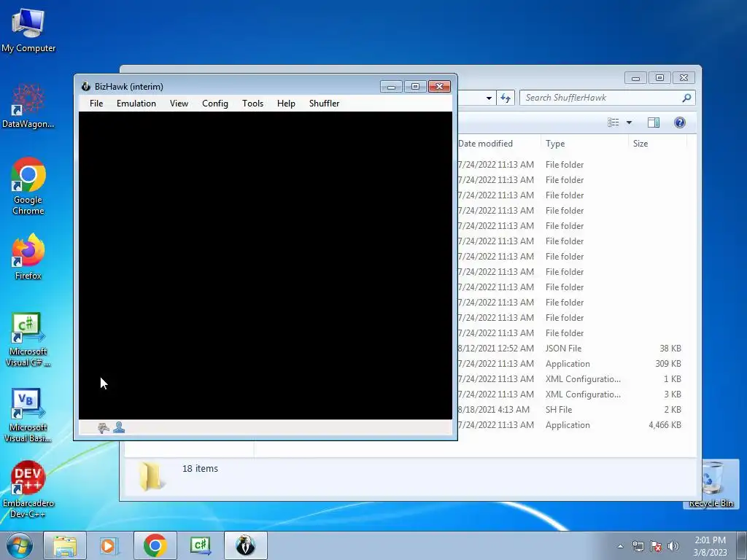The image size is (747, 560).
Task: Click the user profile icon in BizHawk status bar
Action: [119, 427]
